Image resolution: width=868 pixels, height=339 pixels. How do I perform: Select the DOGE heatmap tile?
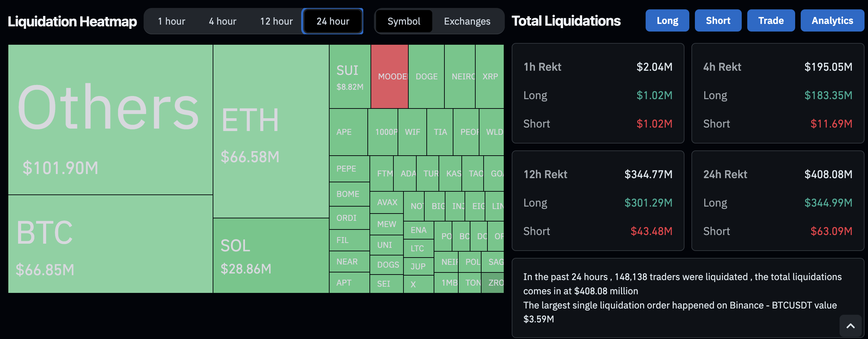click(x=426, y=77)
